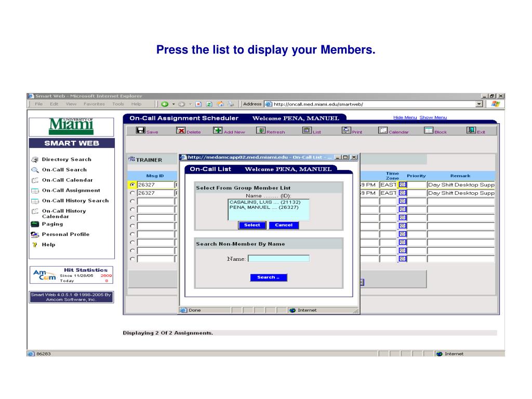Image resolution: width=532 pixels, height=399 pixels.
Task: Click the Hide Menu link
Action: (405, 117)
